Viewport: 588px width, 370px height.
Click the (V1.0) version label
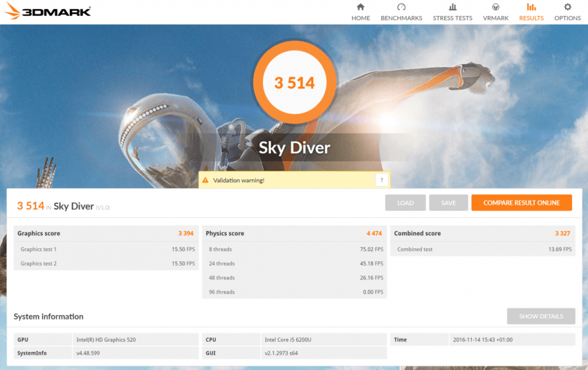click(103, 207)
